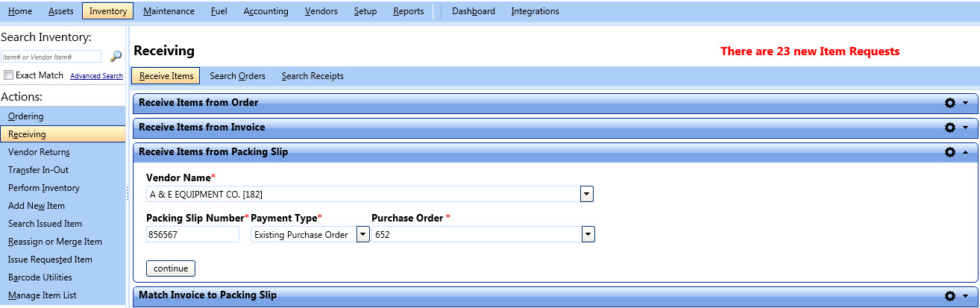Open the Vendor Name dropdown arrow
The width and height of the screenshot is (980, 308).
coord(587,195)
